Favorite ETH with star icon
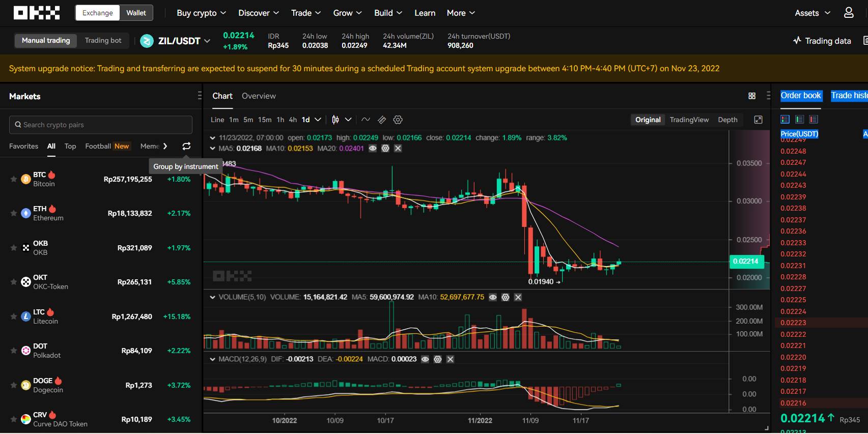This screenshot has height=434, width=868. tap(14, 213)
